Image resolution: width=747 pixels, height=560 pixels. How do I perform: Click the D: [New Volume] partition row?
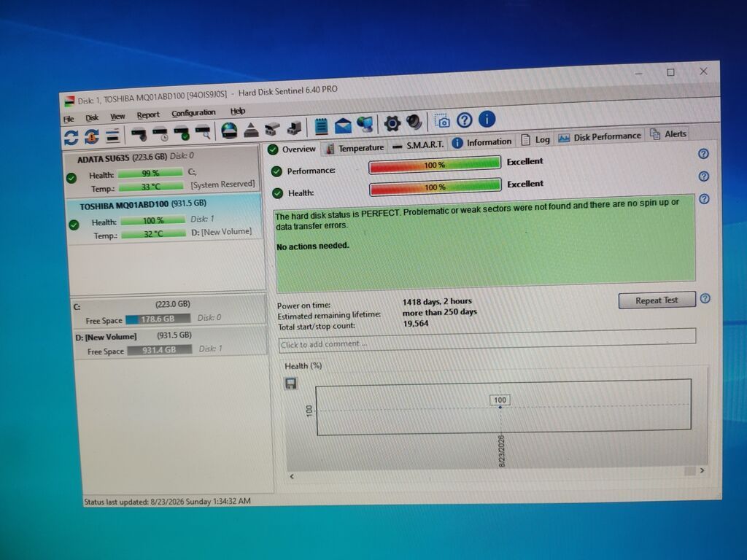tap(170, 343)
